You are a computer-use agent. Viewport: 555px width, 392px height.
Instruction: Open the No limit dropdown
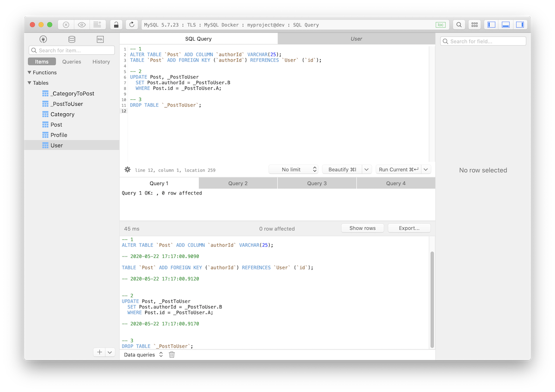[293, 169]
